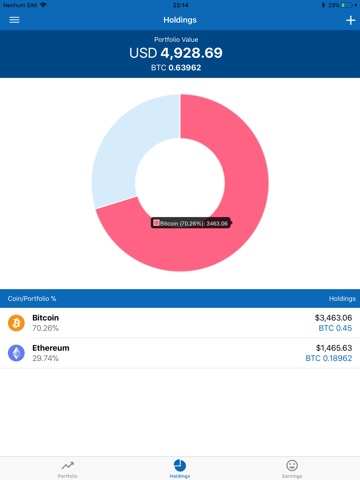The height and width of the screenshot is (480, 360).
Task: Tap the 22:14 clock in status bar
Action: pos(180,5)
